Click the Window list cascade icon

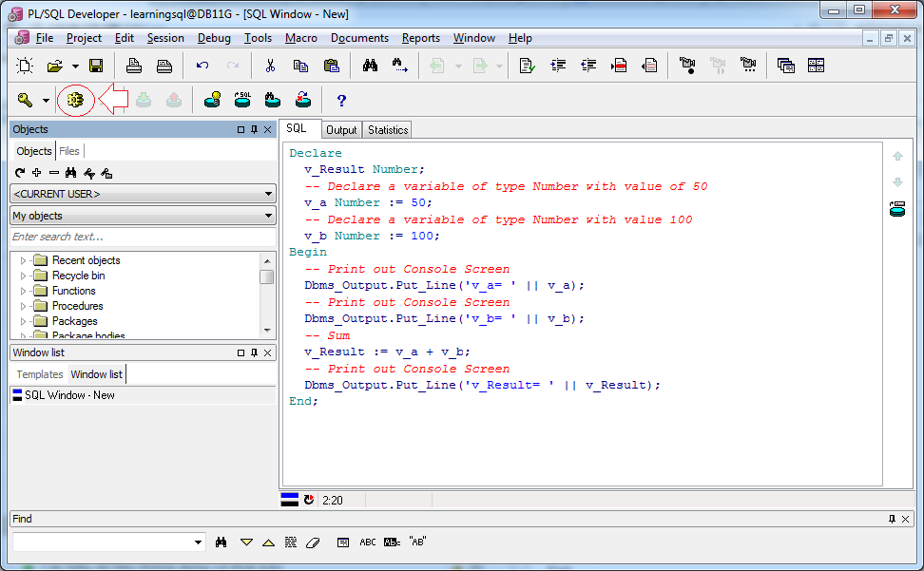785,66
